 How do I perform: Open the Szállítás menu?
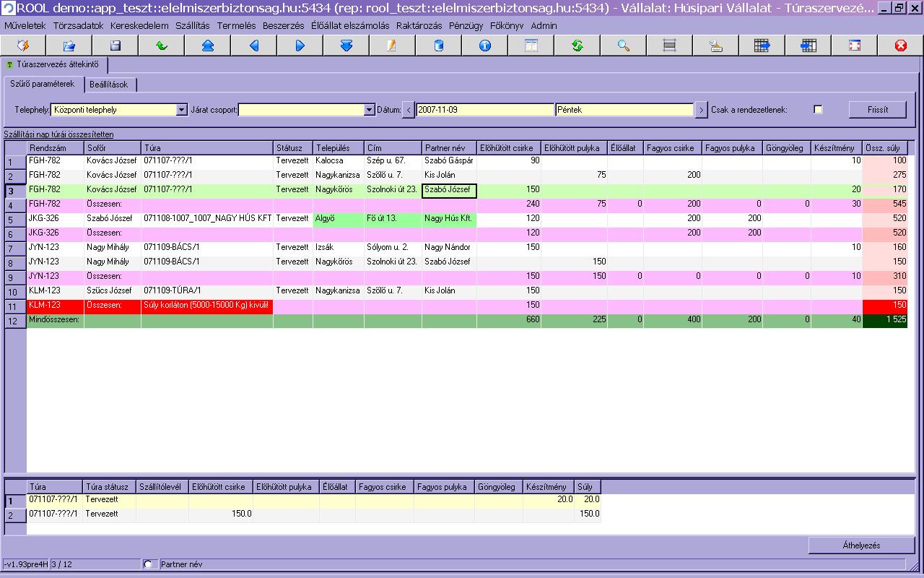tap(192, 25)
